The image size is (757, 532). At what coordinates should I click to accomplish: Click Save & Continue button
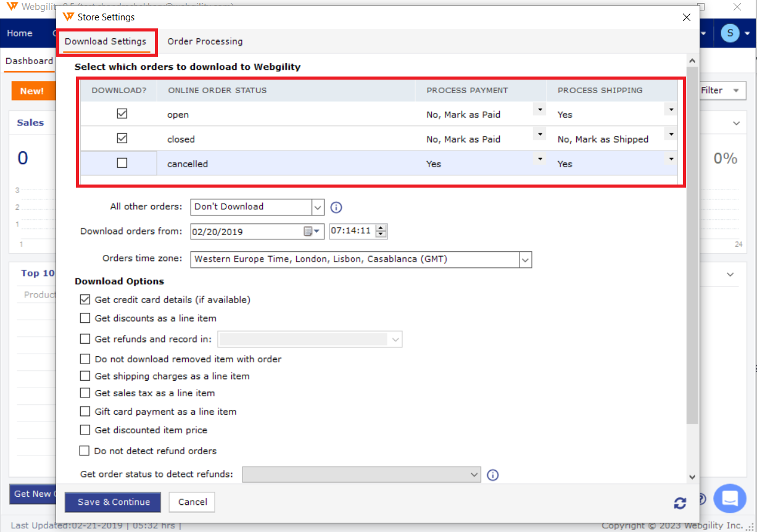point(113,502)
